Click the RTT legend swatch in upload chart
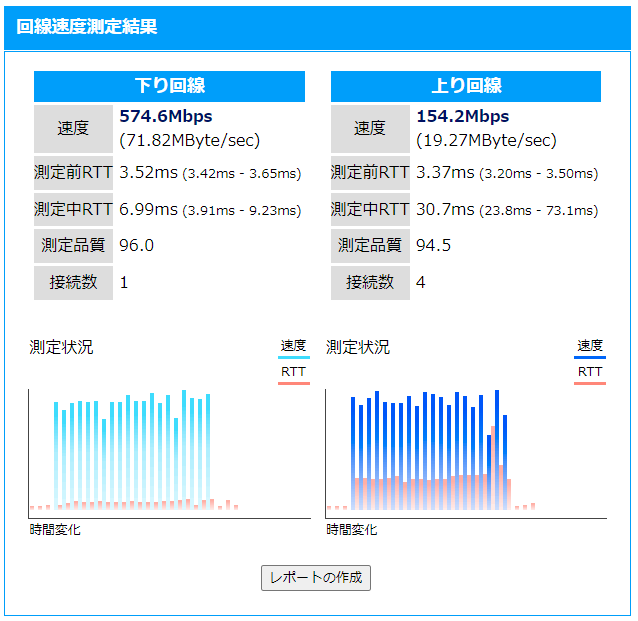Viewport: 638px width, 621px height. [590, 383]
